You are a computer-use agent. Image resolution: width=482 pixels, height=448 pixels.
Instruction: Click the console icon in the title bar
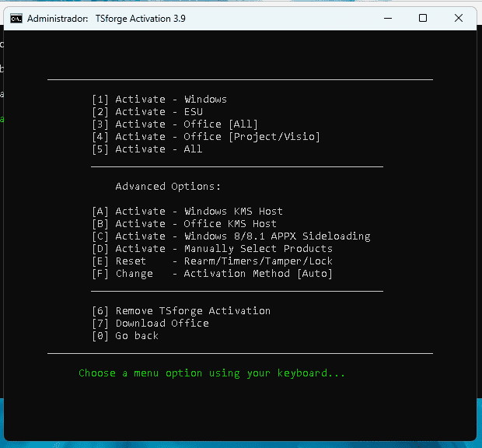tap(16, 18)
